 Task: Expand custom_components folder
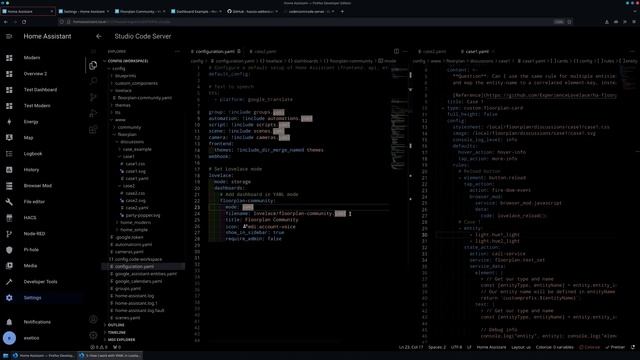tap(136, 83)
